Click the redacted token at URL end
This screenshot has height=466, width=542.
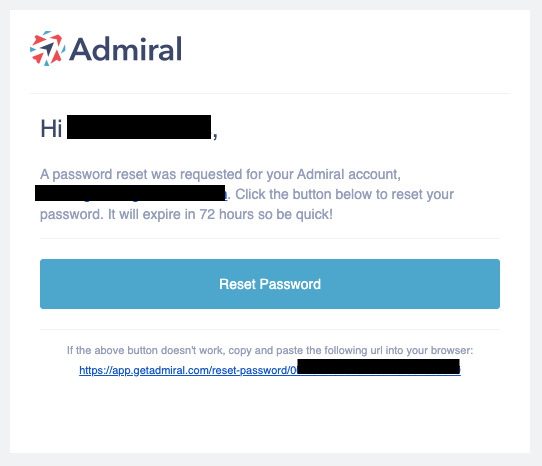click(x=379, y=367)
